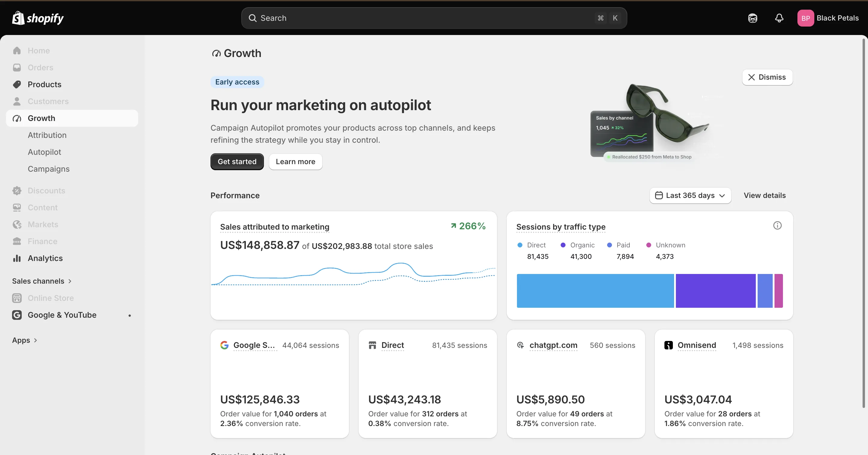868x455 pixels.
Task: Click the Sales attributed to marketing title
Action: pyautogui.click(x=275, y=227)
